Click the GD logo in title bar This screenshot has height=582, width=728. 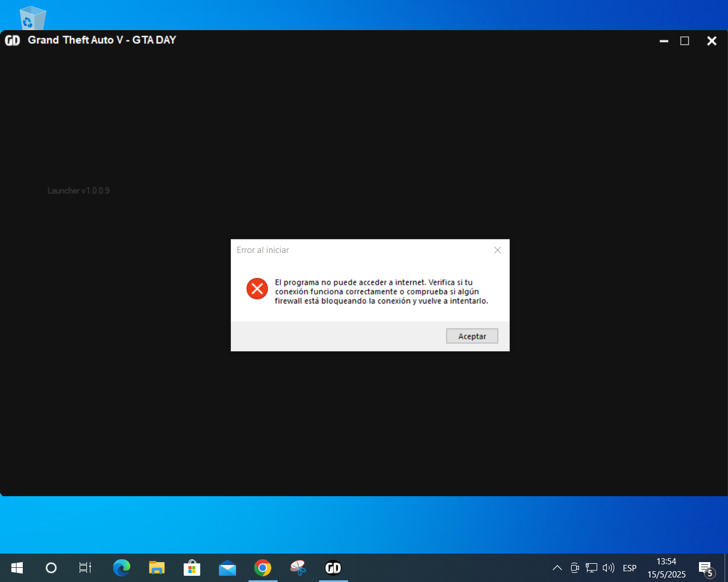pyautogui.click(x=13, y=40)
